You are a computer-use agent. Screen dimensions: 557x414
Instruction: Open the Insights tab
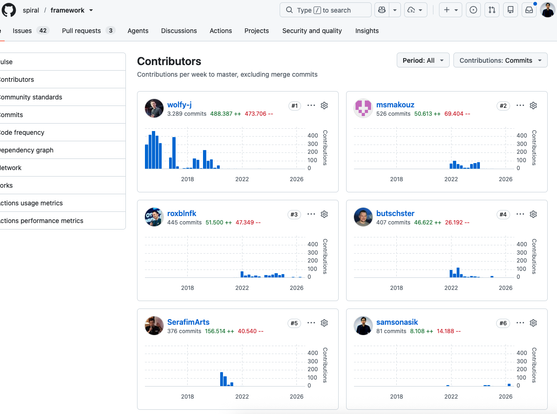click(367, 31)
